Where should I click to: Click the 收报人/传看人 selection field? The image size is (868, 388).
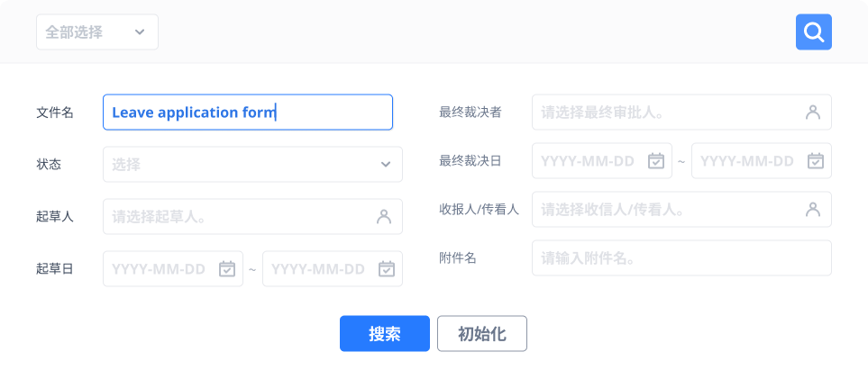point(667,210)
